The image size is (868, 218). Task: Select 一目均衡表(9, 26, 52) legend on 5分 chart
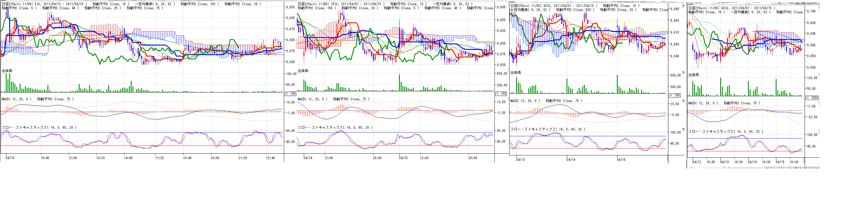(x=155, y=4)
